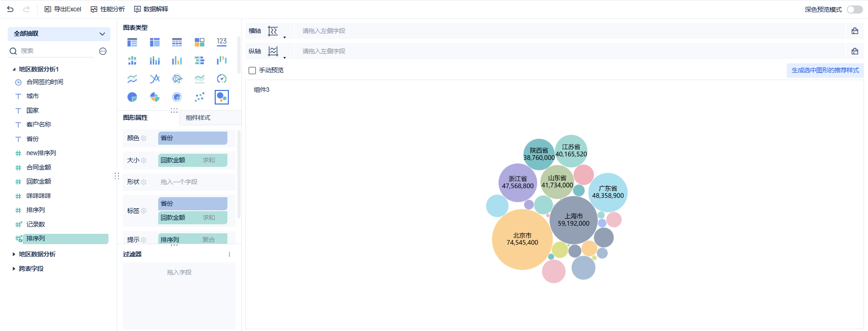This screenshot has height=331, width=868.
Task: Open the 横轴 axis options dropdown
Action: click(x=285, y=38)
